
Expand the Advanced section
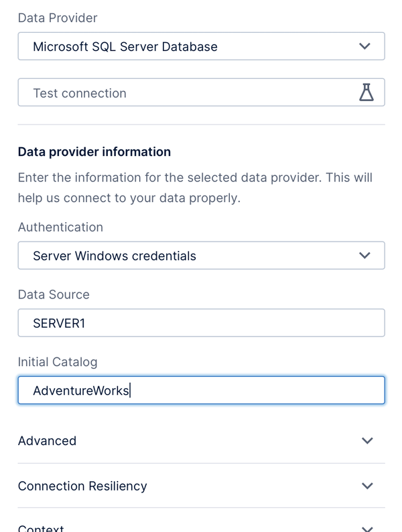coord(201,441)
